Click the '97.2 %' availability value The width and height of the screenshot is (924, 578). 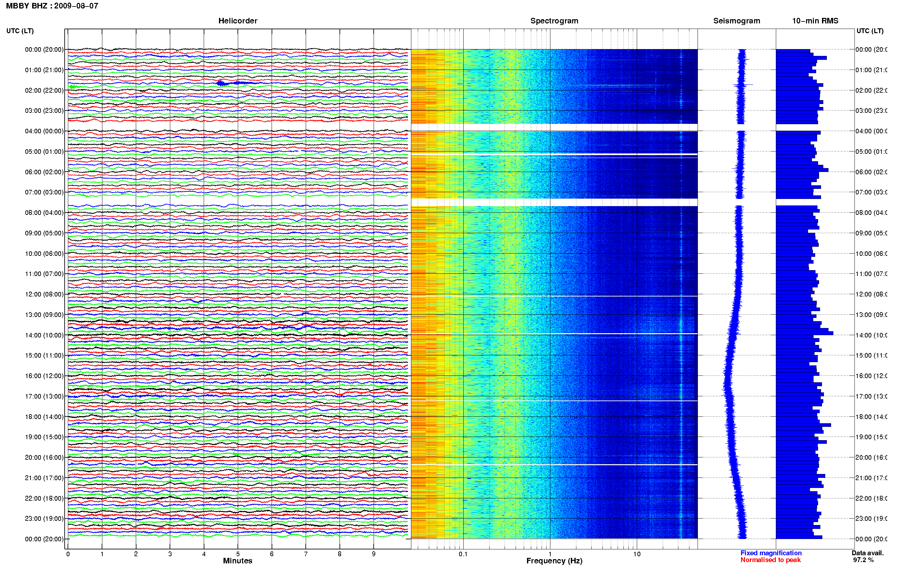863,560
